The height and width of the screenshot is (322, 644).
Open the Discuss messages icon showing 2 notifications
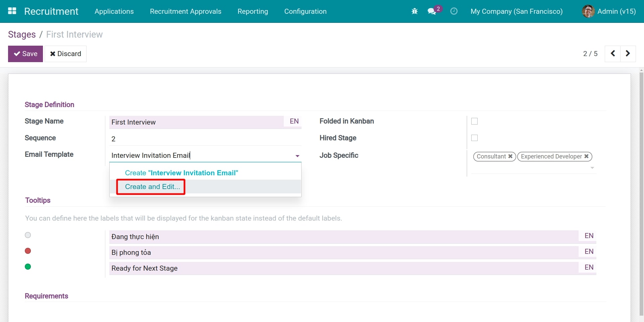pyautogui.click(x=433, y=11)
